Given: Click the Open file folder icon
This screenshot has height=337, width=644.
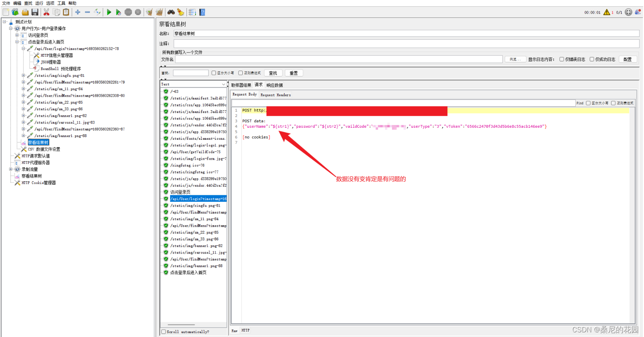Looking at the screenshot, I should click(25, 12).
